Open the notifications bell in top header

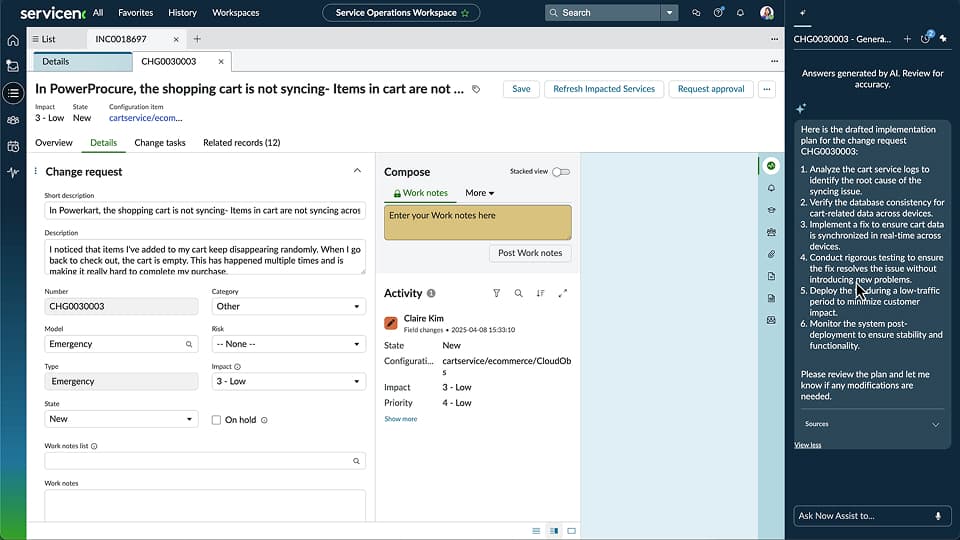pyautogui.click(x=740, y=13)
